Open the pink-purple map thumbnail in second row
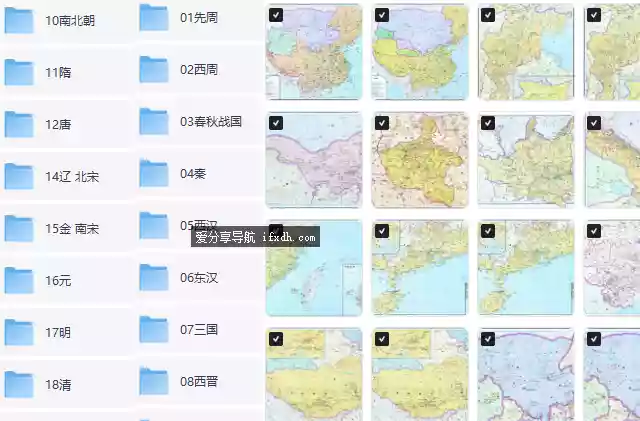The height and width of the screenshot is (421, 640). point(314,160)
